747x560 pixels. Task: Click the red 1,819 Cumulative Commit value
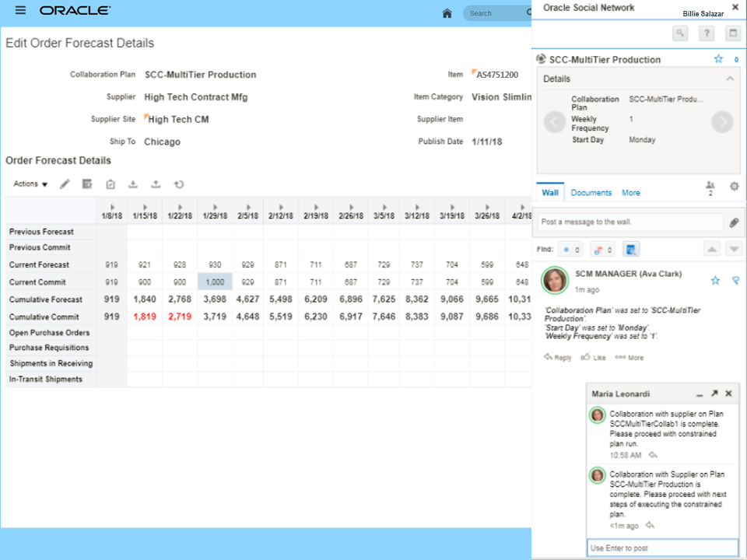pyautogui.click(x=145, y=317)
